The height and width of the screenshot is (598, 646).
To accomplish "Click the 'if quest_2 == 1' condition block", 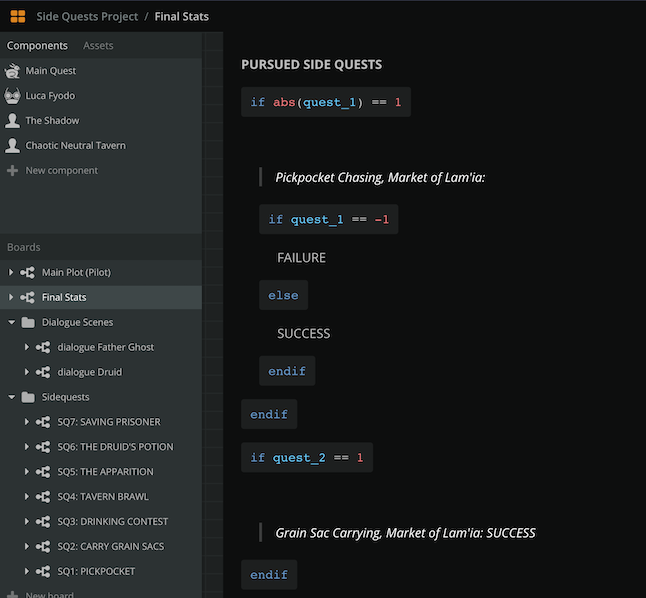I will coord(306,457).
